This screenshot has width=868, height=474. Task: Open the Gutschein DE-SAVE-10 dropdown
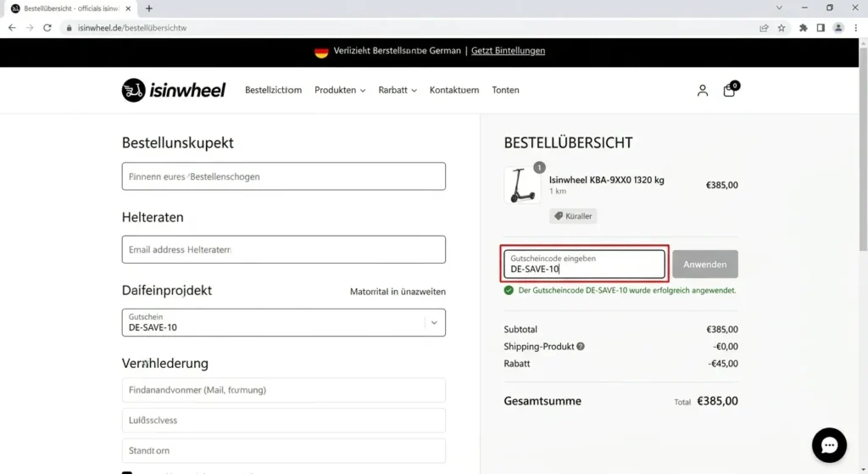click(283, 322)
